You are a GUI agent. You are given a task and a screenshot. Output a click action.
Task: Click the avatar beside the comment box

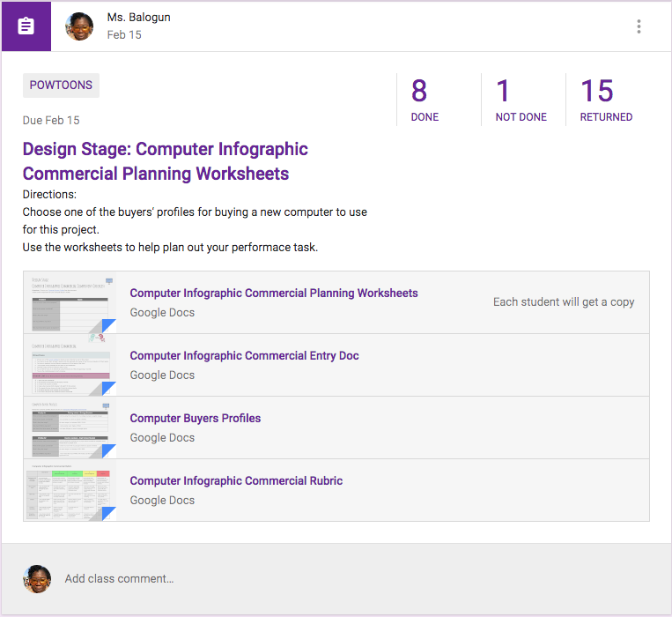click(37, 579)
